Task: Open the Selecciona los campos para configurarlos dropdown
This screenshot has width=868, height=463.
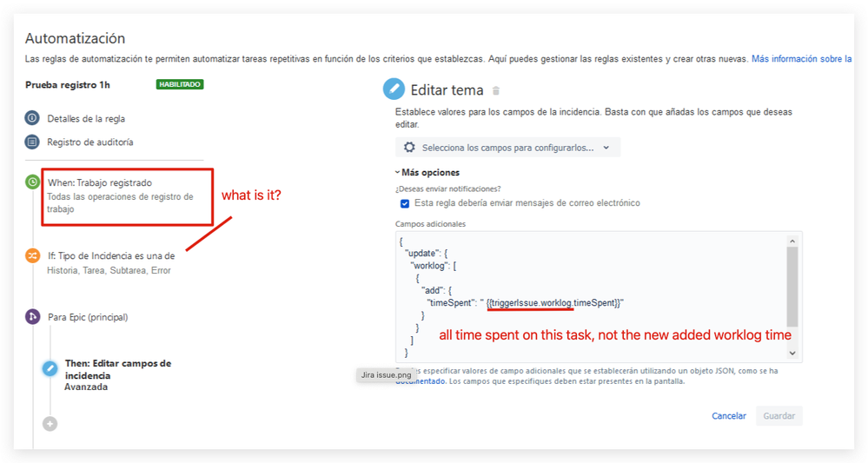Action: (507, 147)
